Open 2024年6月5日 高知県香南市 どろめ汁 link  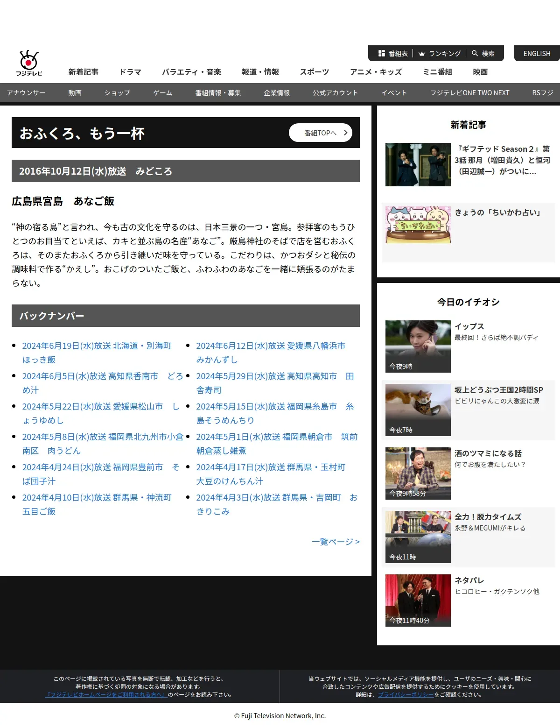click(103, 383)
